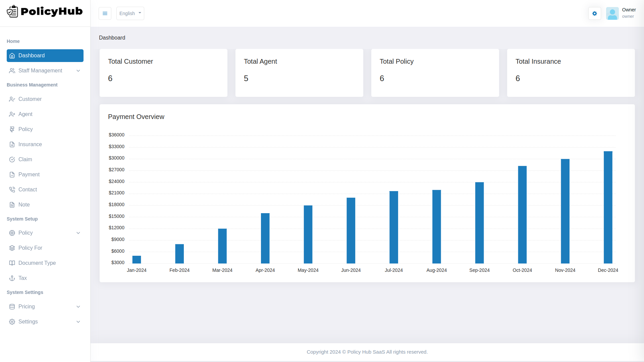Screen dimensions: 644x362
Task: Open the Agent section via its sidebar icon
Action: coord(12,114)
